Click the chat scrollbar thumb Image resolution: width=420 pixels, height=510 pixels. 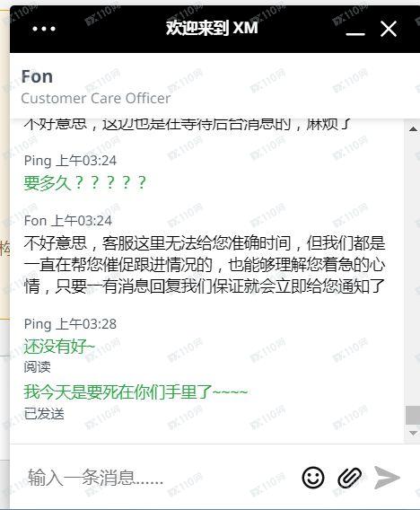[413, 416]
